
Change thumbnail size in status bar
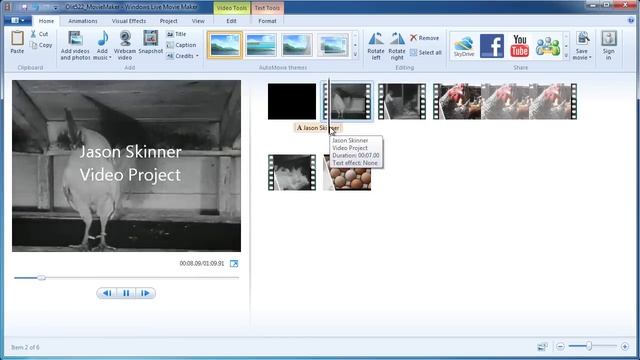pos(542,347)
